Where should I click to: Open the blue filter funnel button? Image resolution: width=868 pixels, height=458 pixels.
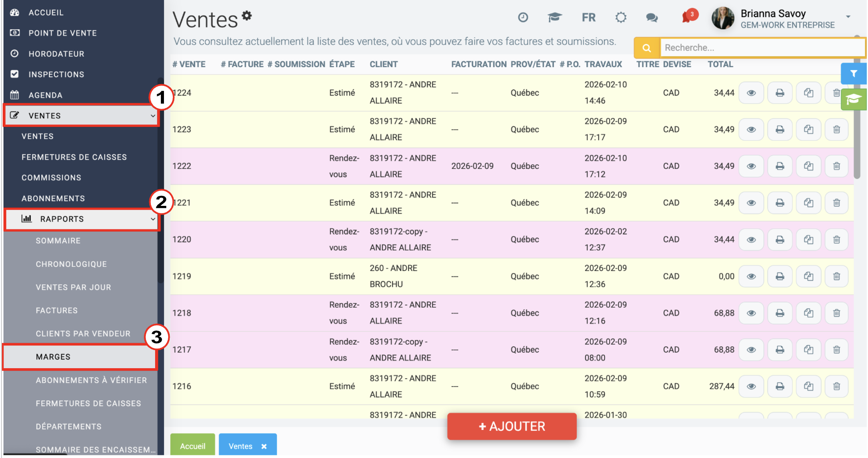[853, 73]
